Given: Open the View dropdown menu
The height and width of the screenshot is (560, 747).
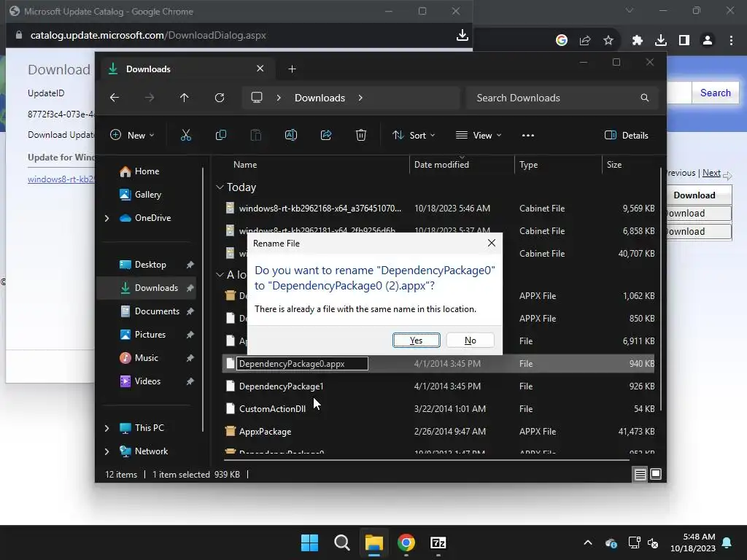Looking at the screenshot, I should tap(479, 135).
